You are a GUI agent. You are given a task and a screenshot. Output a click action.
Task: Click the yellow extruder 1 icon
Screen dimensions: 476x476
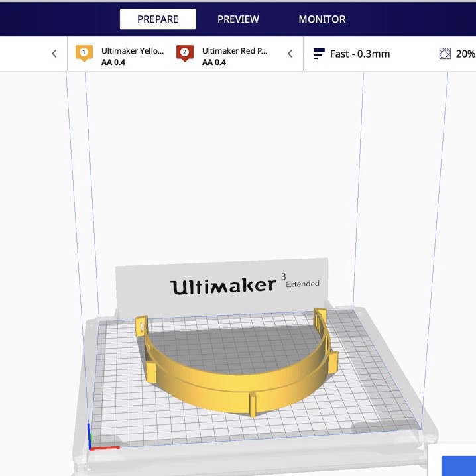(x=84, y=54)
